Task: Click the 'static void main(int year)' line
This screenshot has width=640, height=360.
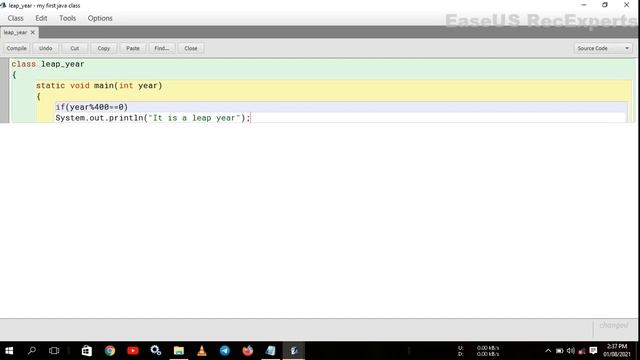Action: click(x=99, y=86)
